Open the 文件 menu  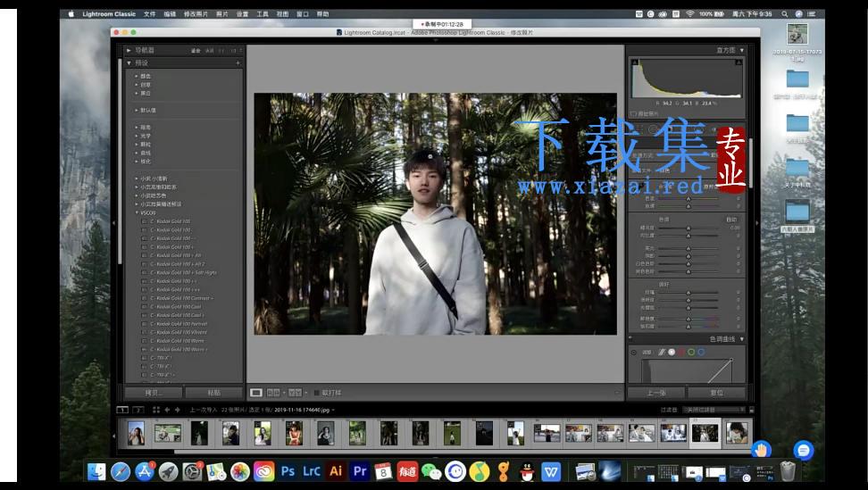coord(149,13)
